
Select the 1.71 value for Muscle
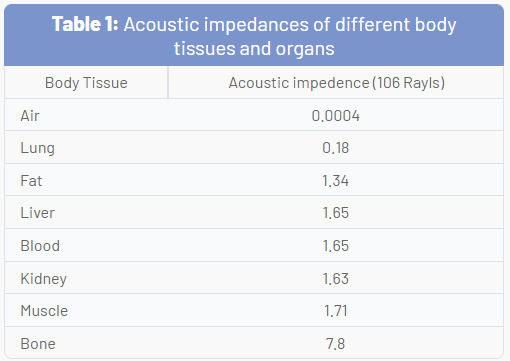coord(335,311)
